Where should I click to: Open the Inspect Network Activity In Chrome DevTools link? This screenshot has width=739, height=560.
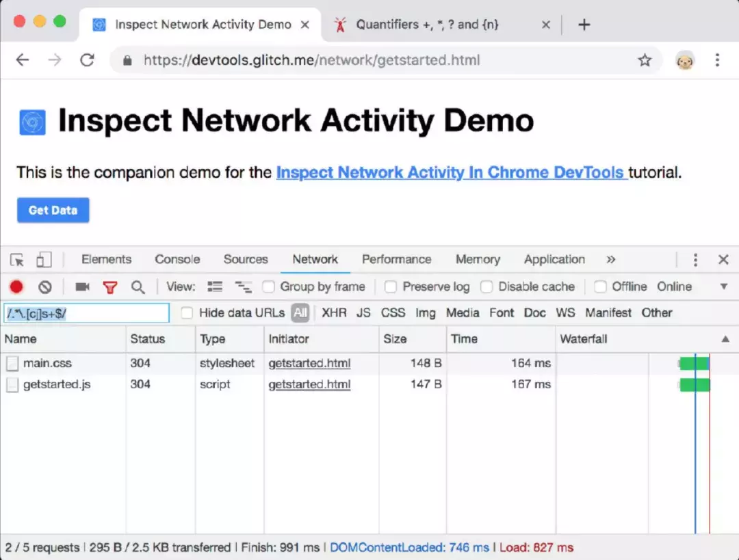tap(451, 172)
